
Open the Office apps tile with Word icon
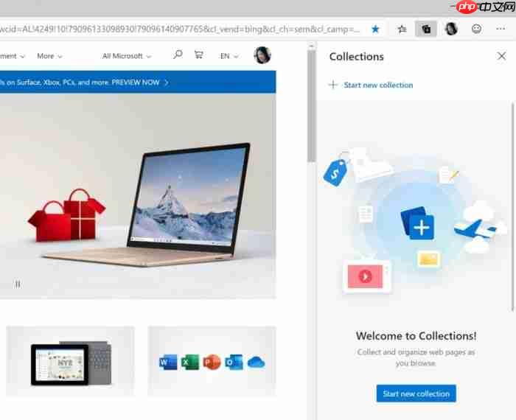pyautogui.click(x=212, y=361)
